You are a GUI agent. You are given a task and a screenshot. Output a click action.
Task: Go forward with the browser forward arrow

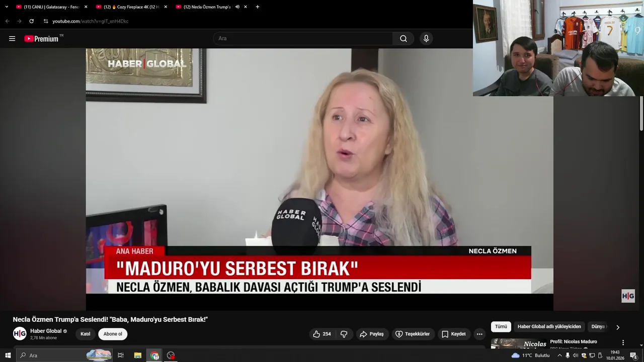click(x=19, y=21)
